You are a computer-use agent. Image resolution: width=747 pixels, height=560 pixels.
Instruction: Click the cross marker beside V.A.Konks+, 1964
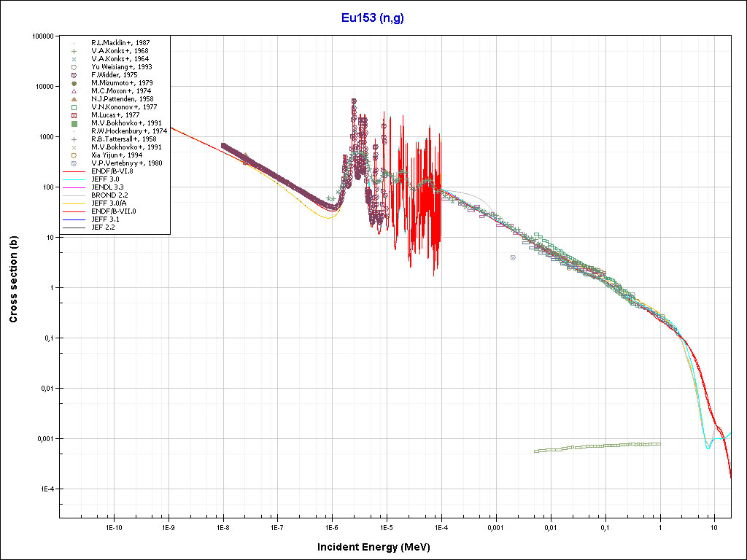[74, 59]
